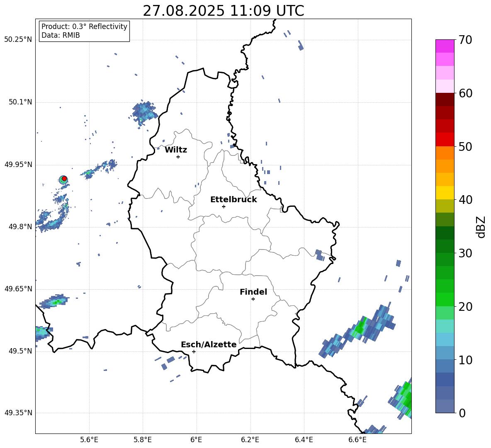Click the Findel city label
Image resolution: width=491 pixels, height=448 pixels.
point(253,292)
